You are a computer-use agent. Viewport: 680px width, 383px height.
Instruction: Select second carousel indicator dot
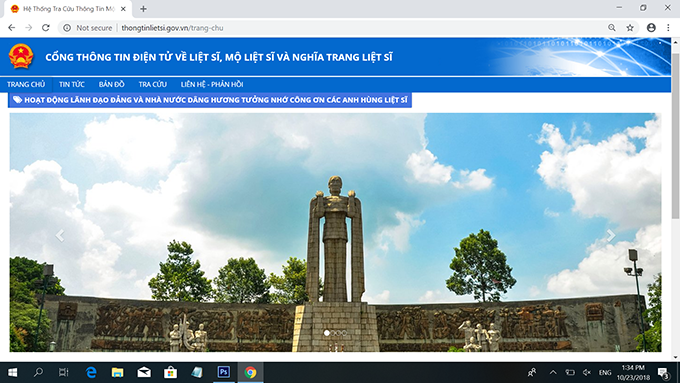333,333
